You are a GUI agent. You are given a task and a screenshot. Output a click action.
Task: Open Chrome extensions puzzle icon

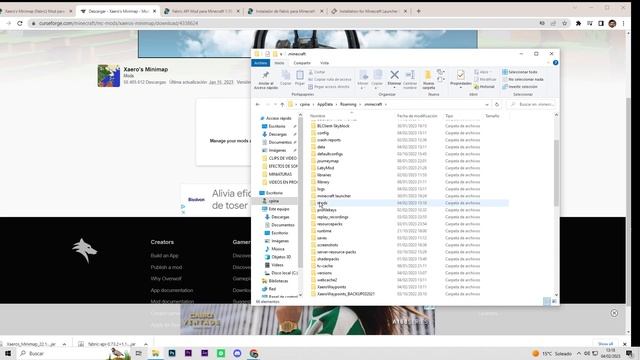(578, 23)
